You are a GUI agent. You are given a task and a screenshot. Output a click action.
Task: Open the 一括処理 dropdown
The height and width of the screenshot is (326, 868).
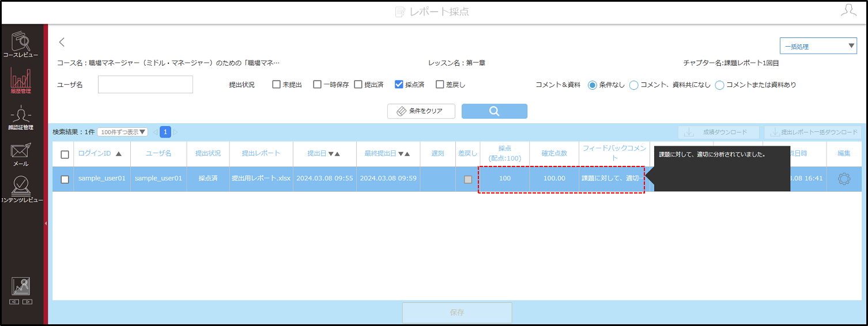tap(818, 46)
